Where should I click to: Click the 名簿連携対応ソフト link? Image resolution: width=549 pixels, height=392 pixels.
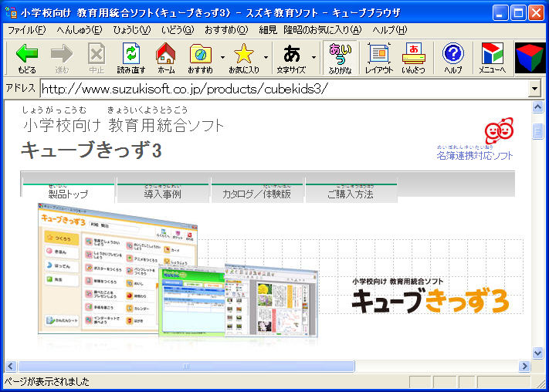coord(474,156)
